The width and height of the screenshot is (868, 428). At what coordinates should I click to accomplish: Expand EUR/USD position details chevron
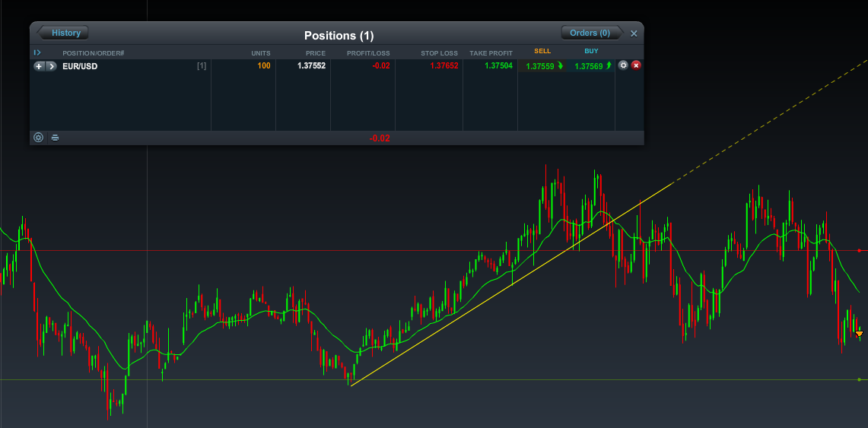point(51,66)
